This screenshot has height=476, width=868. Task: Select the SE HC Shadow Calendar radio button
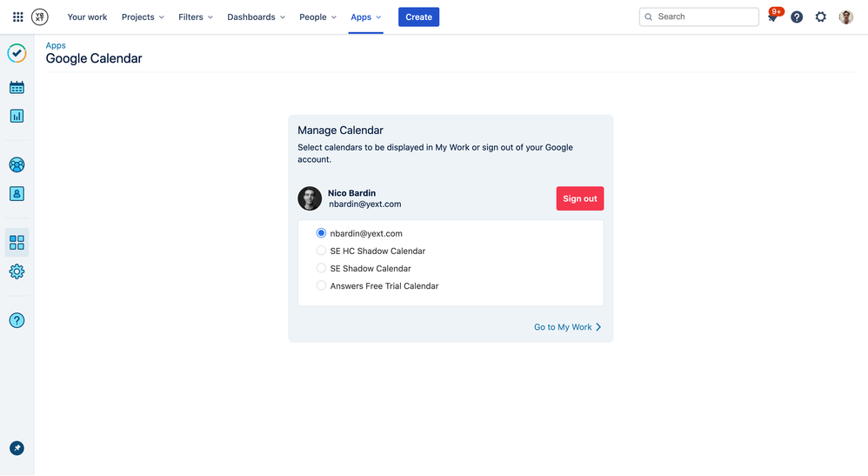click(321, 251)
